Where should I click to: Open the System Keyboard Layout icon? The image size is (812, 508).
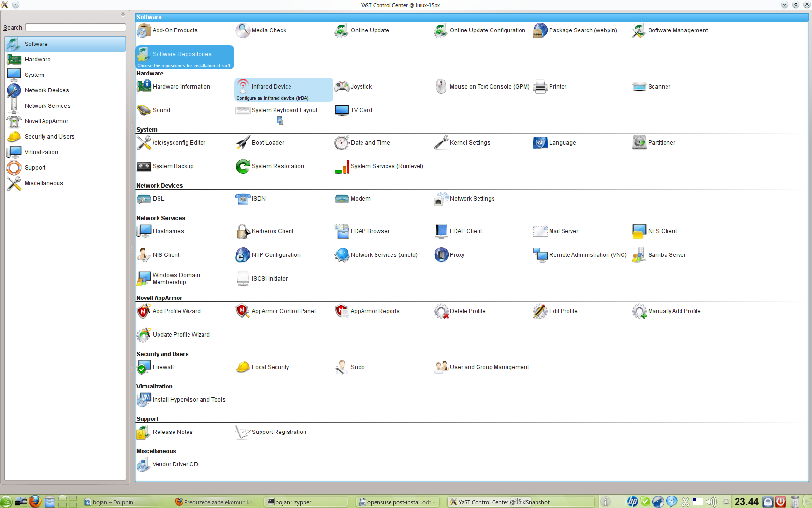click(243, 110)
